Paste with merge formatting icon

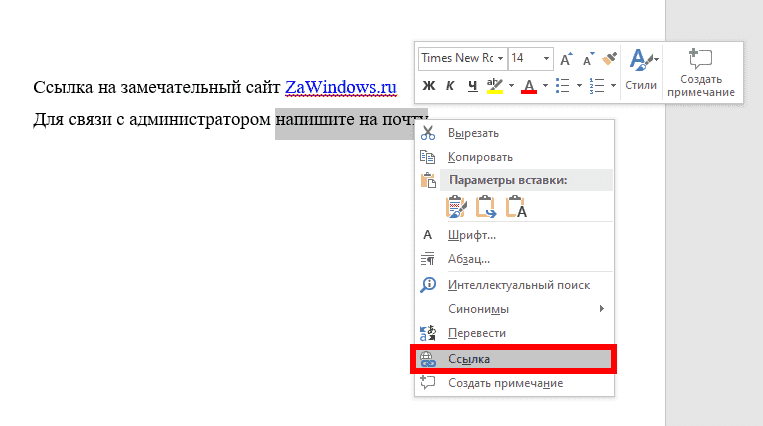[486, 206]
